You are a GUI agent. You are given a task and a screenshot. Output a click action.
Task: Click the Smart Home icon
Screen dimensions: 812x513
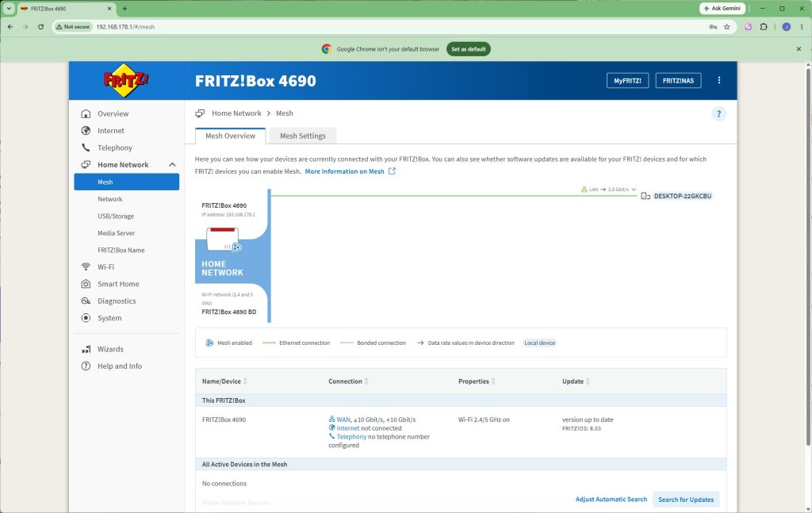click(x=86, y=284)
